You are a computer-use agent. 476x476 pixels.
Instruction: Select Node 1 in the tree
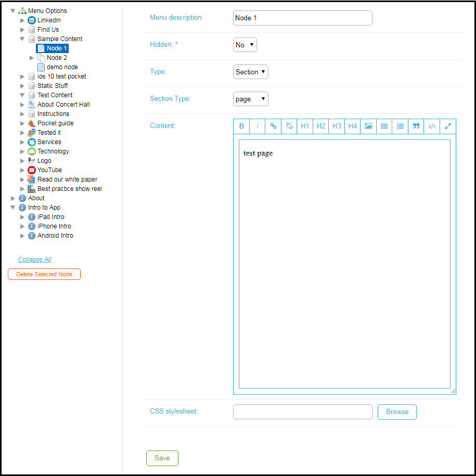(x=57, y=48)
